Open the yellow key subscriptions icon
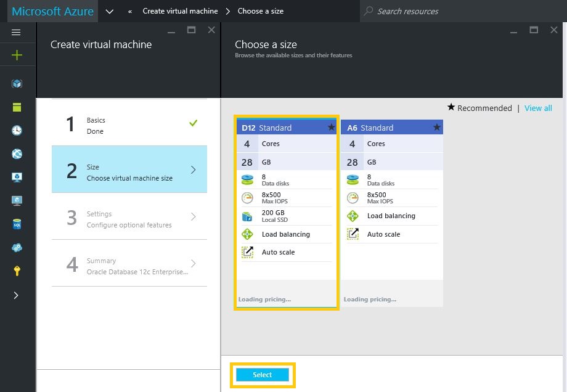 17,271
